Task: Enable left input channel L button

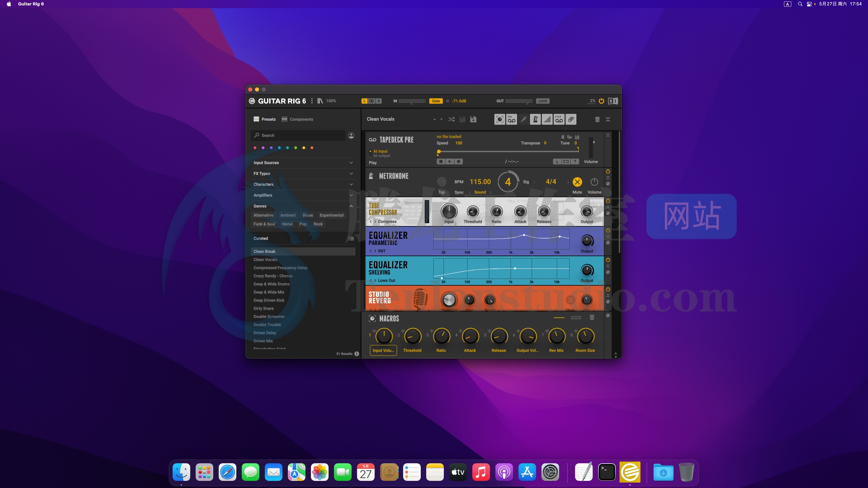Action: (x=364, y=101)
